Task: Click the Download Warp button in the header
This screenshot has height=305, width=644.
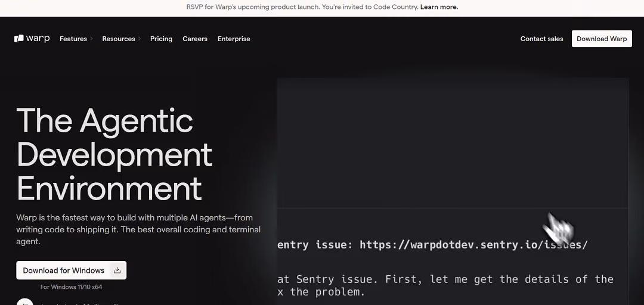Action: click(602, 39)
